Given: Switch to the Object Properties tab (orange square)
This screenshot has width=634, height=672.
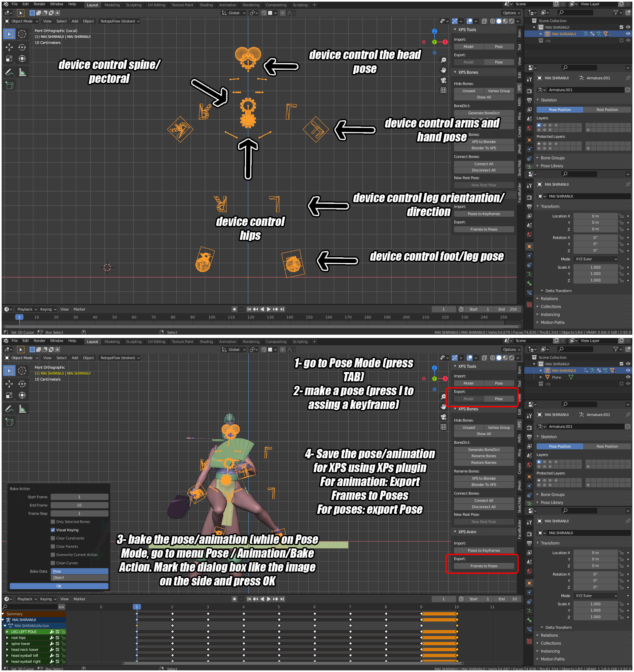Looking at the screenshot, I should [x=529, y=140].
